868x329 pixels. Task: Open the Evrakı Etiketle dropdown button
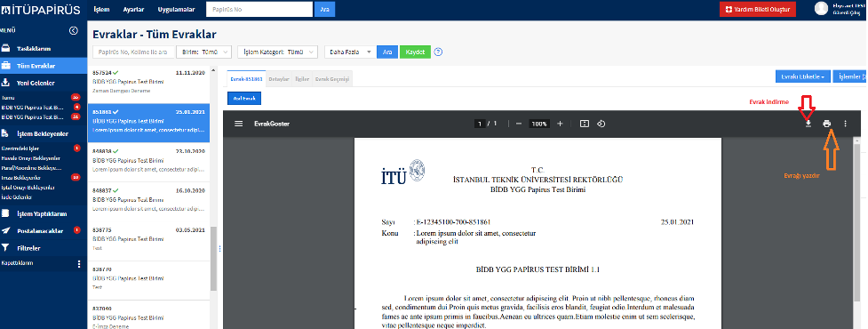(x=802, y=76)
